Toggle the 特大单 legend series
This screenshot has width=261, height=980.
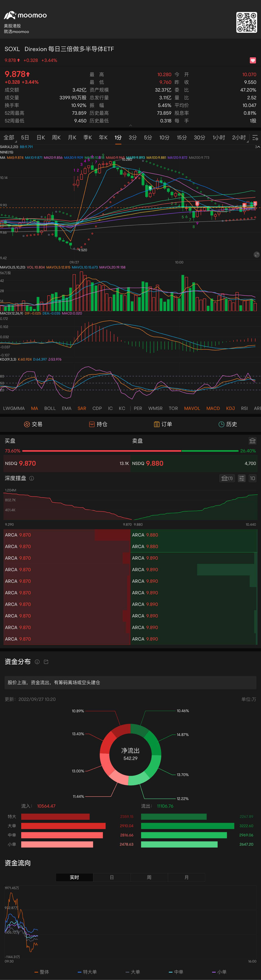tap(87, 972)
